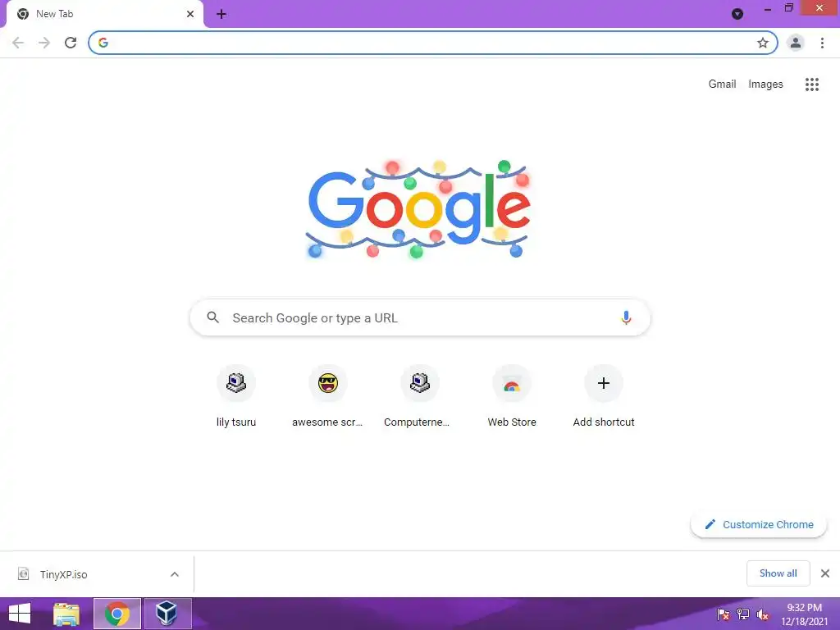Click the Search Google or type a URL box
The image size is (840, 630).
coord(420,317)
